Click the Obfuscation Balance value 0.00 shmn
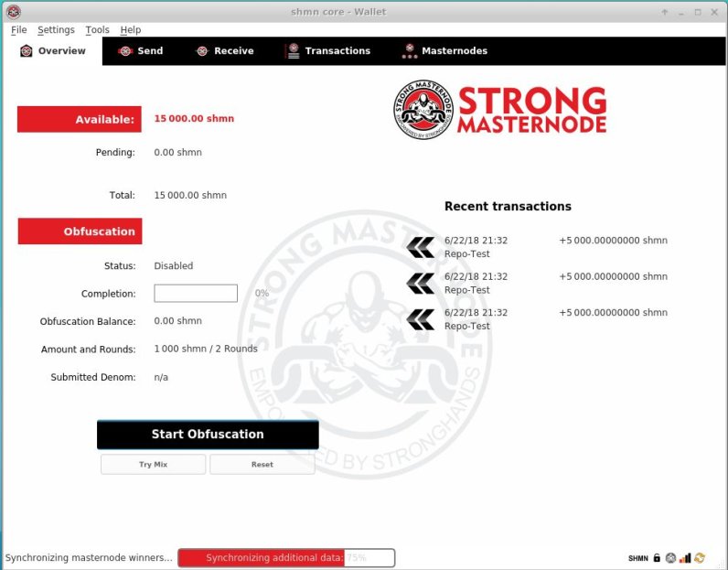This screenshot has height=570, width=728. tap(177, 321)
